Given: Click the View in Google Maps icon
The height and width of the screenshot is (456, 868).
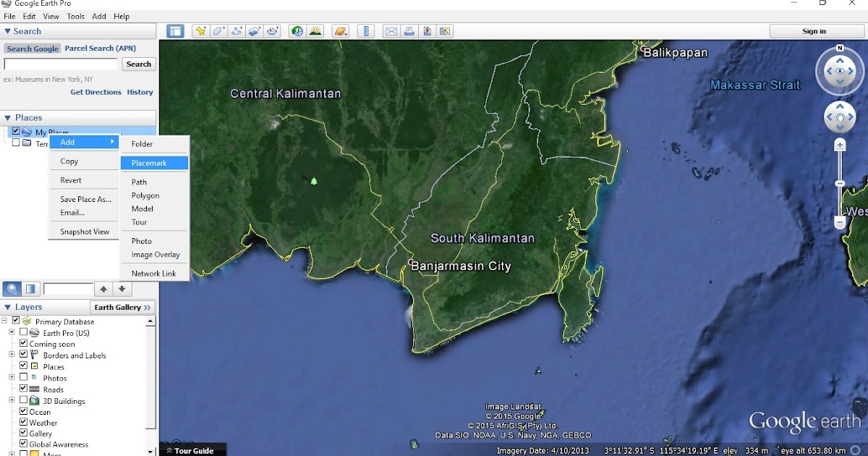Looking at the screenshot, I should coord(445,31).
